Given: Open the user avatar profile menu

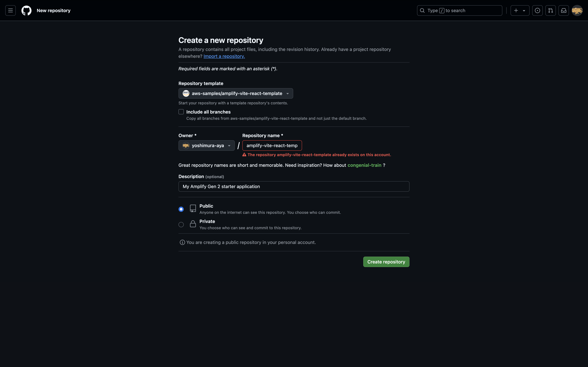Looking at the screenshot, I should (x=577, y=10).
